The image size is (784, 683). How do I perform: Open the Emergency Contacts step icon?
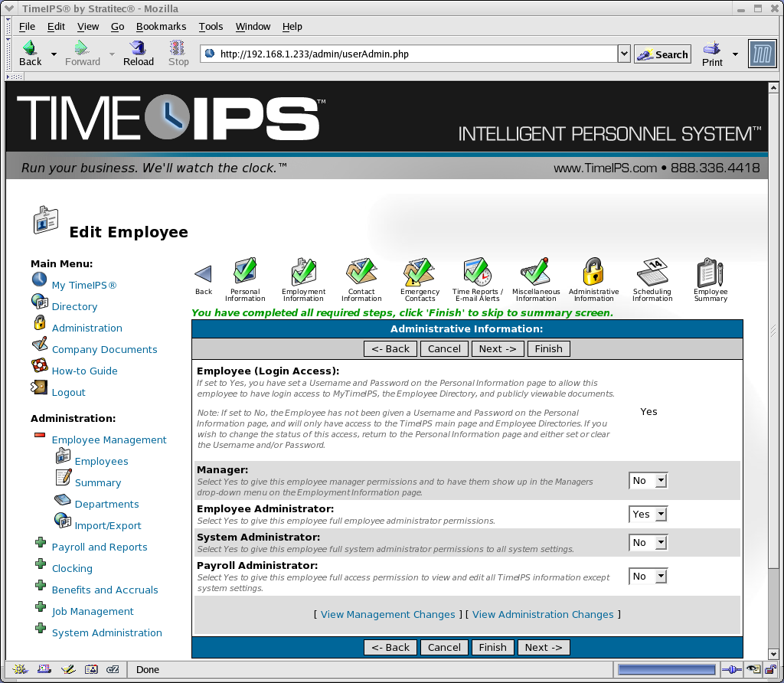pyautogui.click(x=420, y=270)
